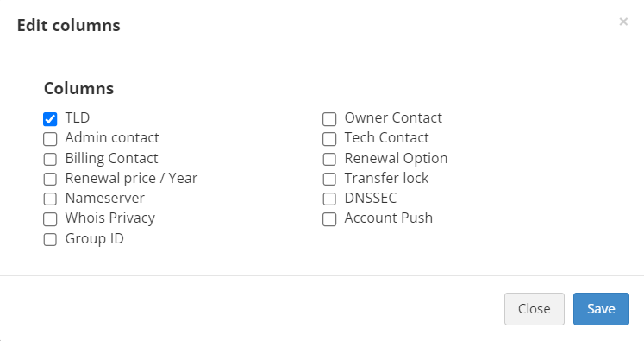Save the column selection
Screen dimensions: 644x341
(601, 309)
